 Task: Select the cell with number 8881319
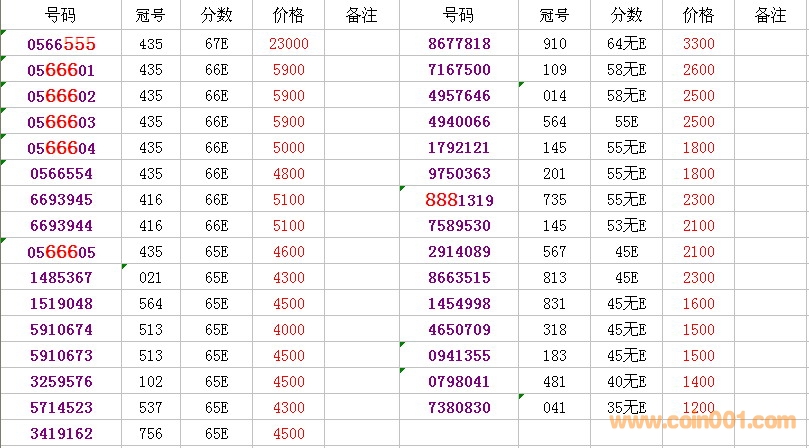coord(459,200)
